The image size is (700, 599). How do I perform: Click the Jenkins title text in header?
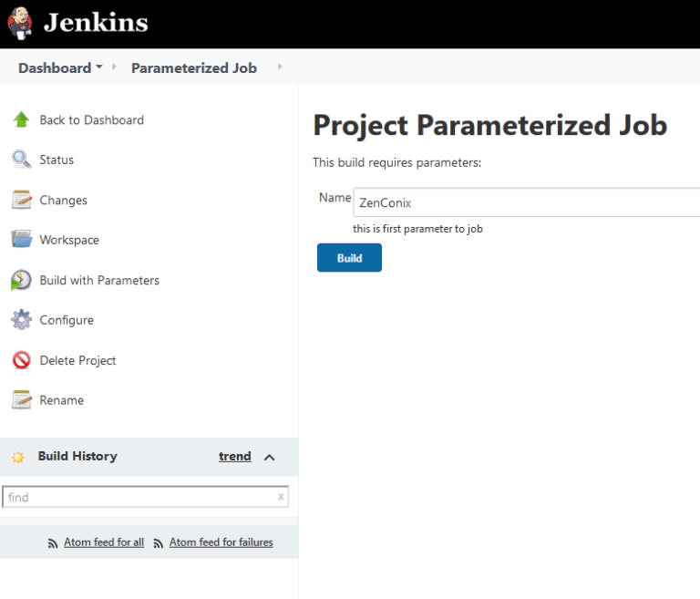pyautogui.click(x=96, y=22)
